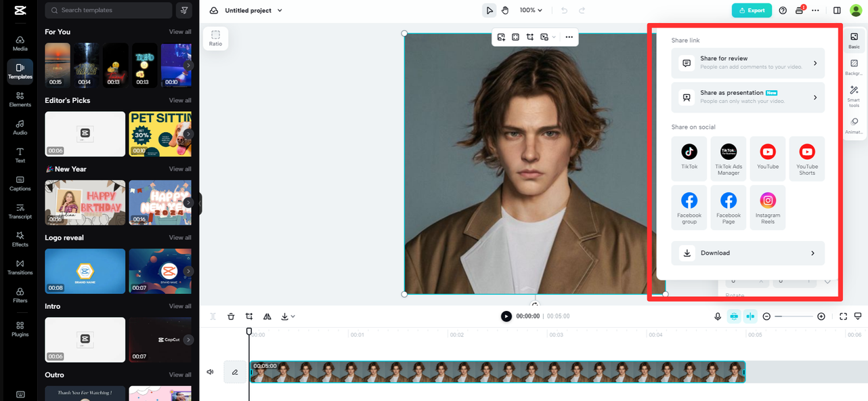Zoom in timeline with plus icon
Image resolution: width=868 pixels, height=401 pixels.
(x=821, y=316)
